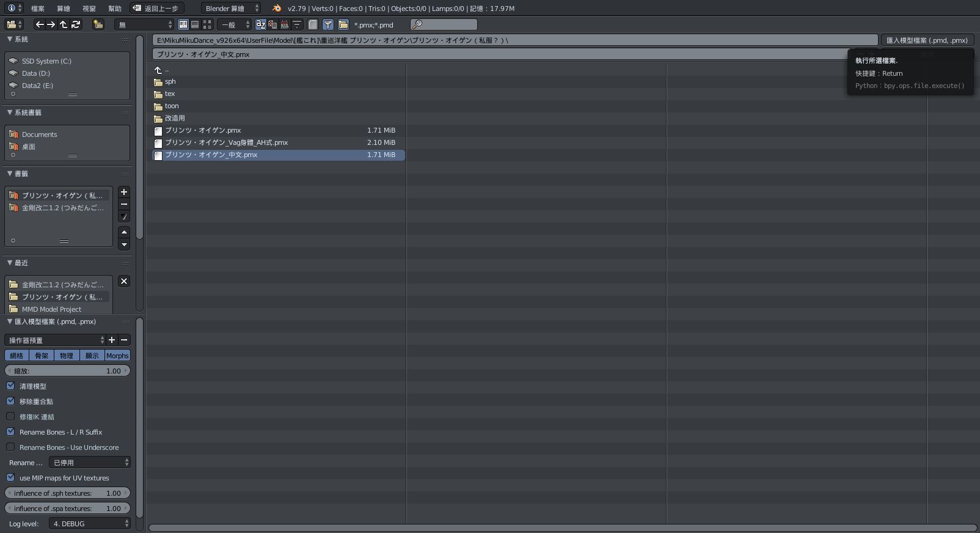Viewport: 980px width, 533px height.
Task: Collapse the 系統書籤 panel
Action: 10,112
